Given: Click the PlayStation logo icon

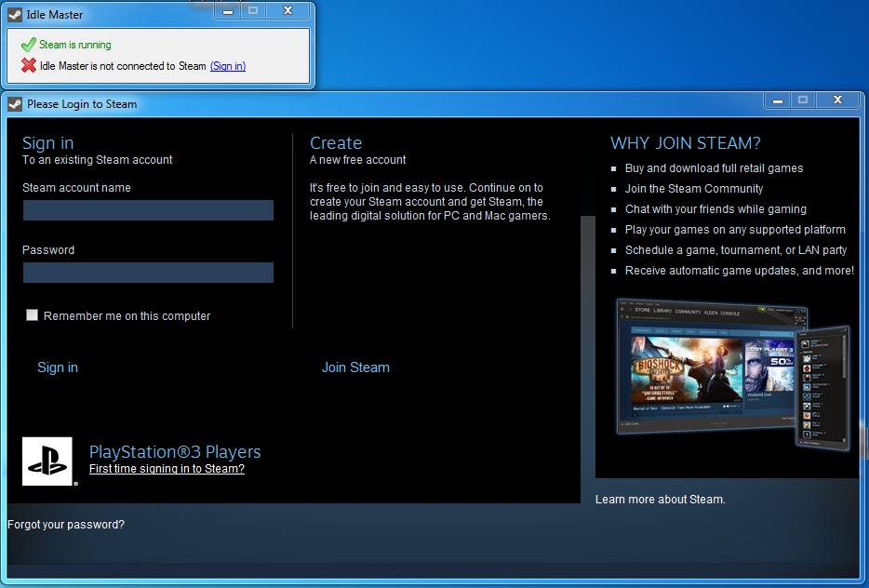Looking at the screenshot, I should pyautogui.click(x=47, y=461).
